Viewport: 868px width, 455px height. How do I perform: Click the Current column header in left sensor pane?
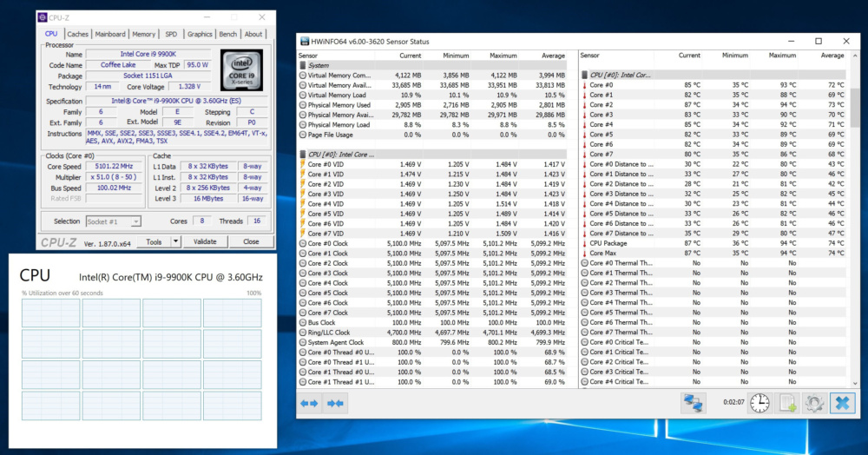click(x=411, y=56)
